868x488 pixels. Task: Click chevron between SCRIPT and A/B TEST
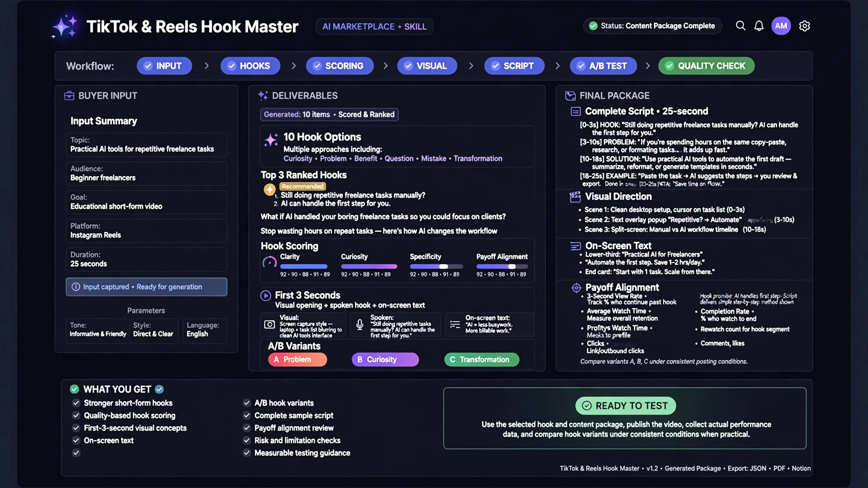tap(557, 66)
